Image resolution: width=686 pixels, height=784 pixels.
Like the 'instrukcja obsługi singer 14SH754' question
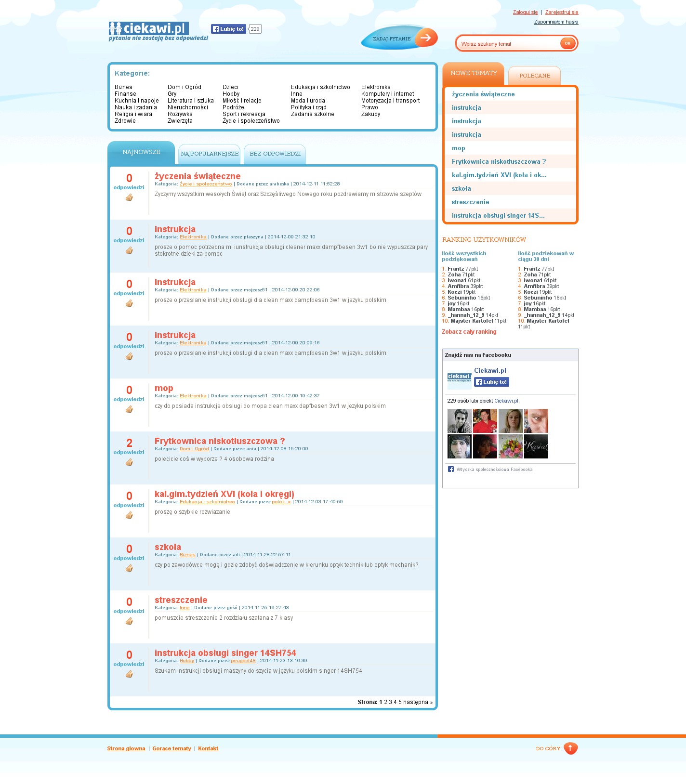[x=129, y=674]
